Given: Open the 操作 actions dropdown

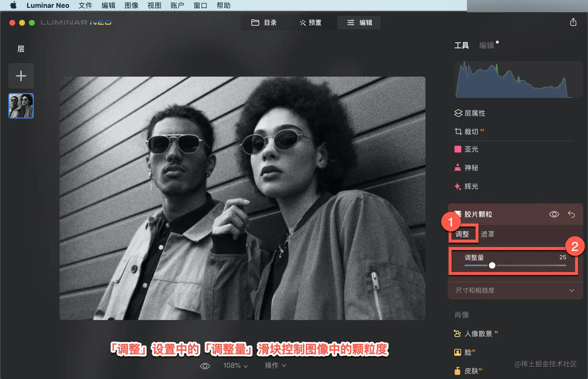Looking at the screenshot, I should tap(275, 365).
